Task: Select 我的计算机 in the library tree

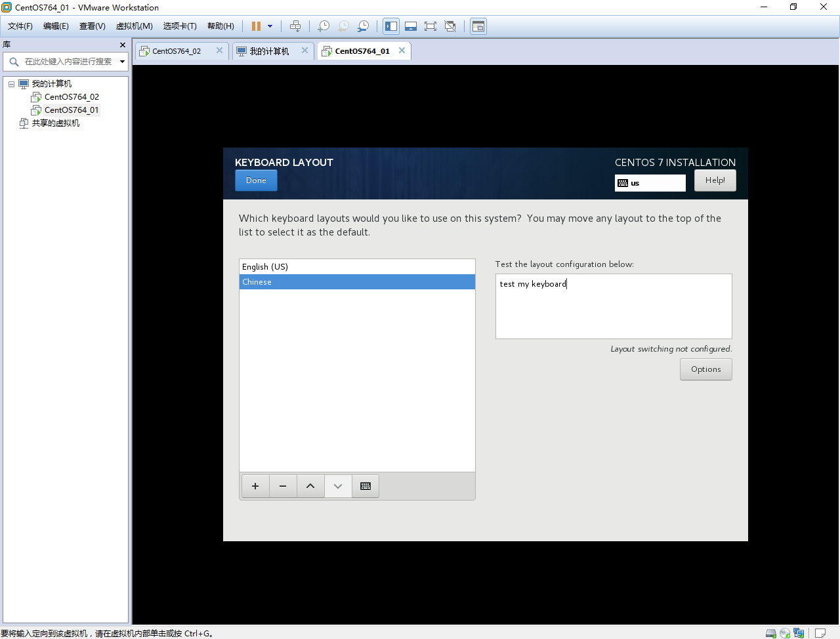Action: 52,84
